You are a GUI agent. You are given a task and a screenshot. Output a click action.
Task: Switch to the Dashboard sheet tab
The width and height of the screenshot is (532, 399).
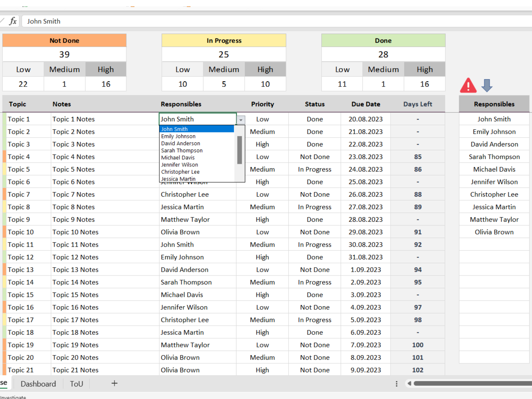coord(38,384)
